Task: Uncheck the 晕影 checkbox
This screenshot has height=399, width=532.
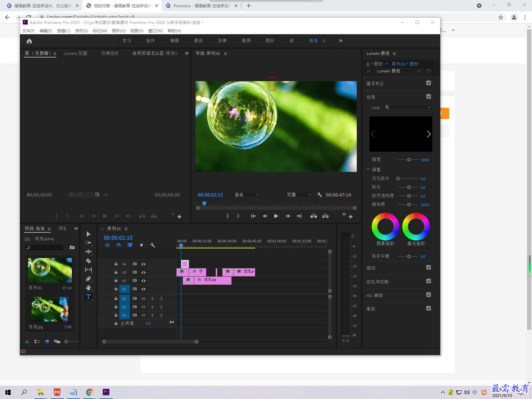Action: point(429,308)
